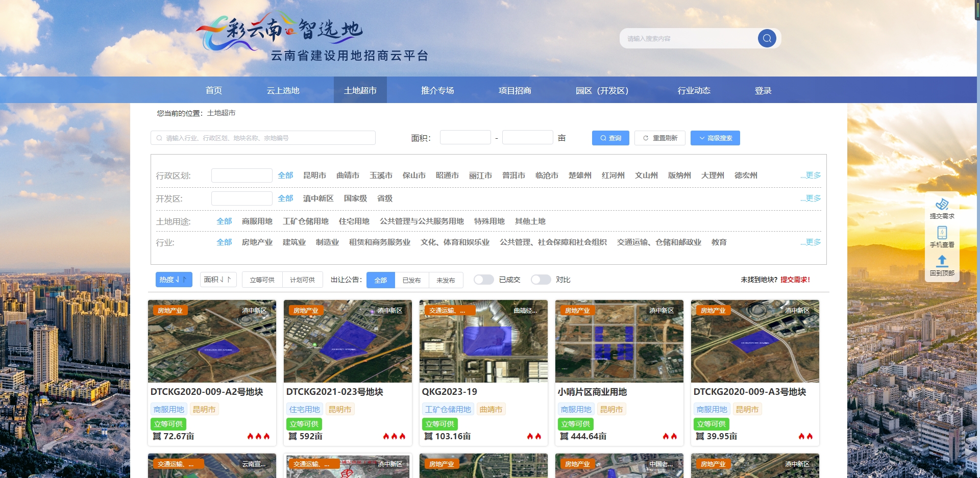Image resolution: width=980 pixels, height=478 pixels.
Task: Select 已发布 announcement filter
Action: [411, 280]
